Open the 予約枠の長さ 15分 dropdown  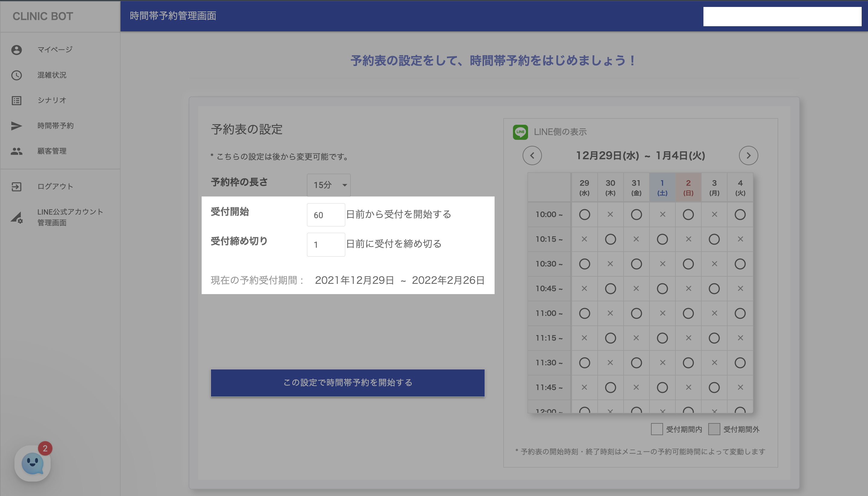329,185
